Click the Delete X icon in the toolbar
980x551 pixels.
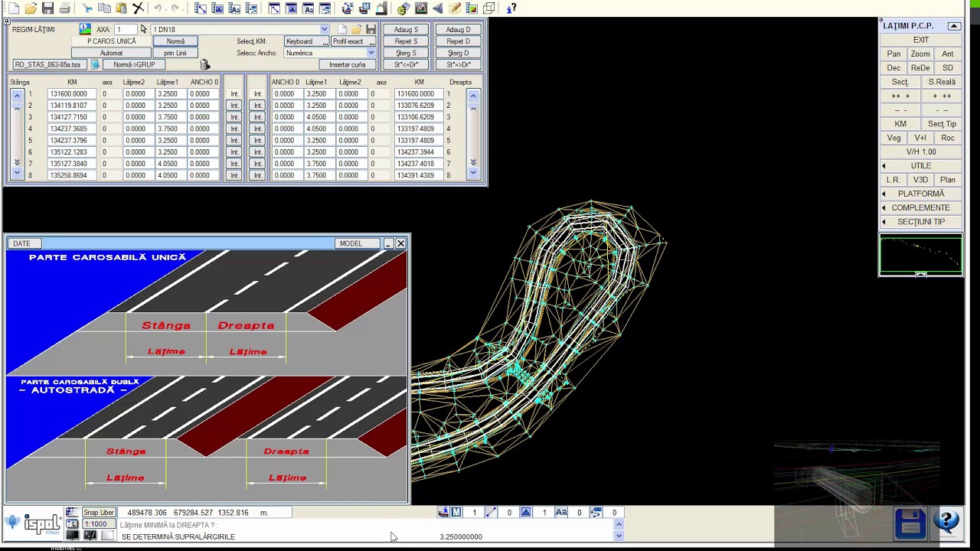(x=138, y=8)
